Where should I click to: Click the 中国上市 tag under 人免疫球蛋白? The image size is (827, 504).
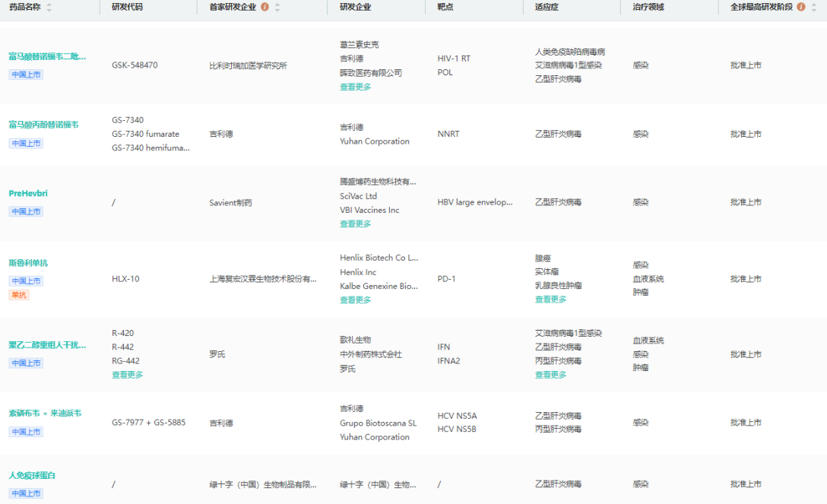pyautogui.click(x=26, y=493)
